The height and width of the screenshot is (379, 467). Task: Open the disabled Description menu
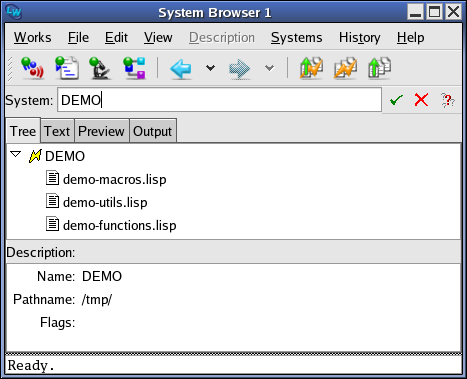(x=222, y=37)
